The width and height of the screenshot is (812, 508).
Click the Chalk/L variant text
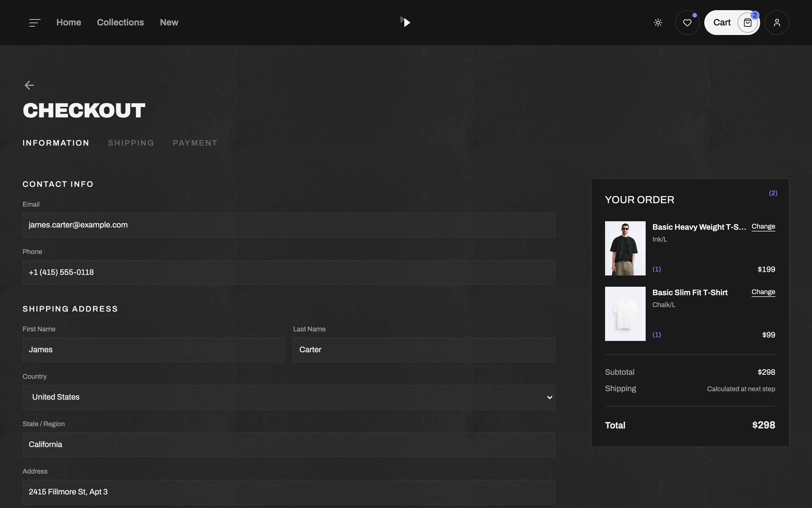[x=664, y=305]
